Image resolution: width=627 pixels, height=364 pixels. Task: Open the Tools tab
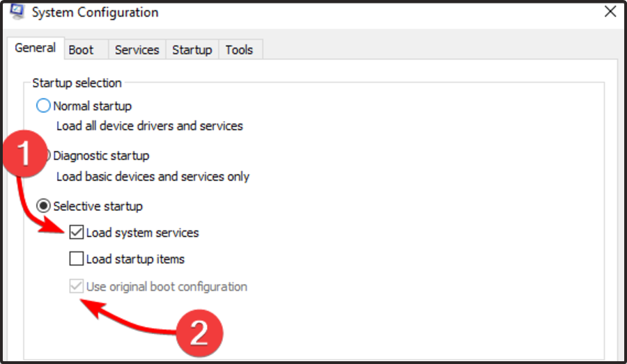tap(239, 50)
